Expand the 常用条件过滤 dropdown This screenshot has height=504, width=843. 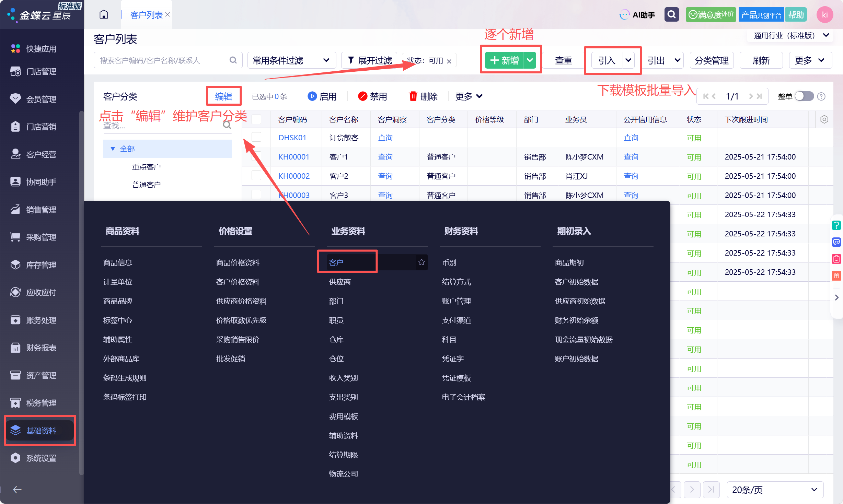[x=291, y=60]
